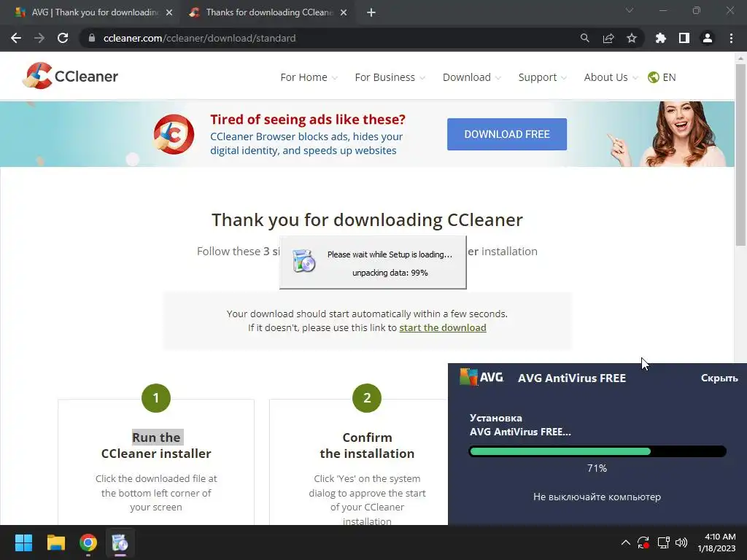Open the Chrome extensions puzzle icon
The height and width of the screenshot is (560, 747).
pos(660,38)
